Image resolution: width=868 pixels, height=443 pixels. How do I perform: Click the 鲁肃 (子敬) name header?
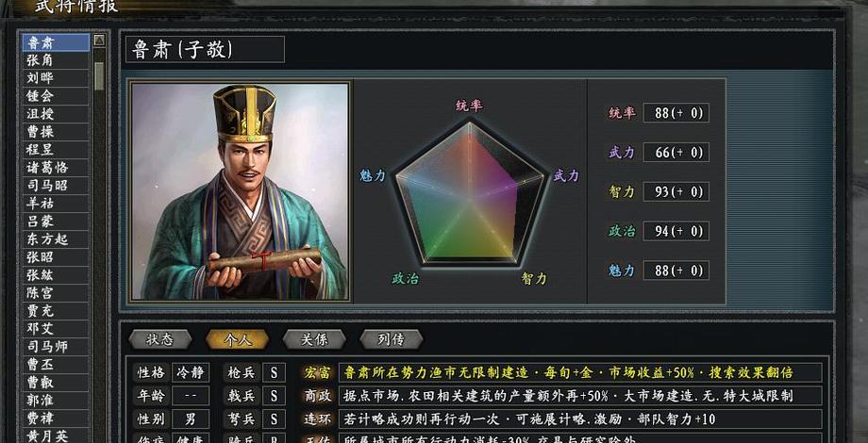click(x=205, y=49)
